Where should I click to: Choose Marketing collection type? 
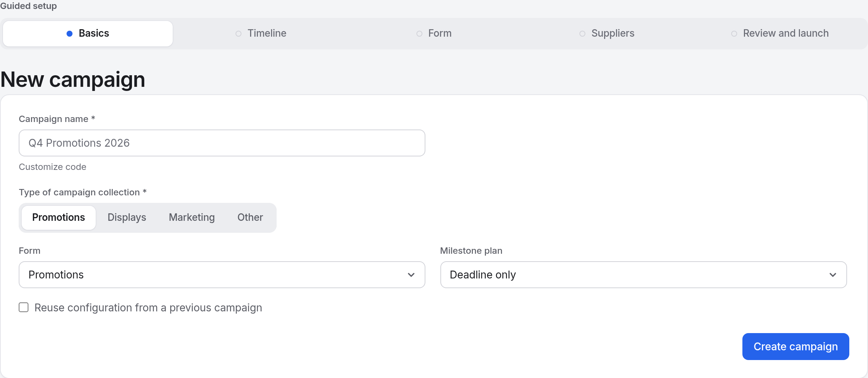192,217
